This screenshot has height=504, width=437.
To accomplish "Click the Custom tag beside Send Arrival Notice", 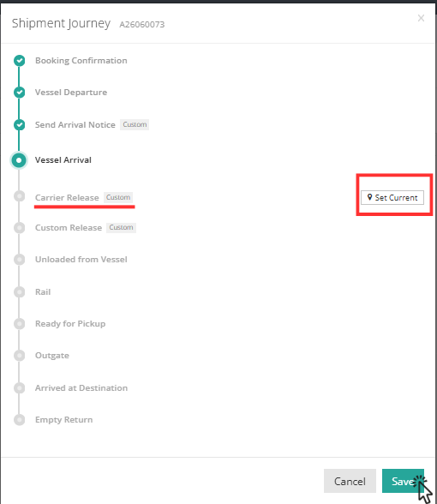I will (x=135, y=124).
